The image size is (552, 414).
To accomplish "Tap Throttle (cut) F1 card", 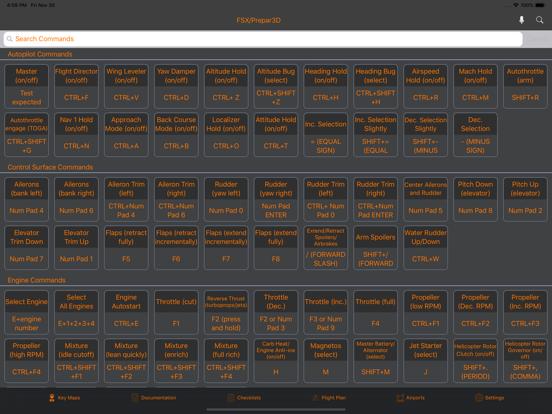I will coord(176,312).
